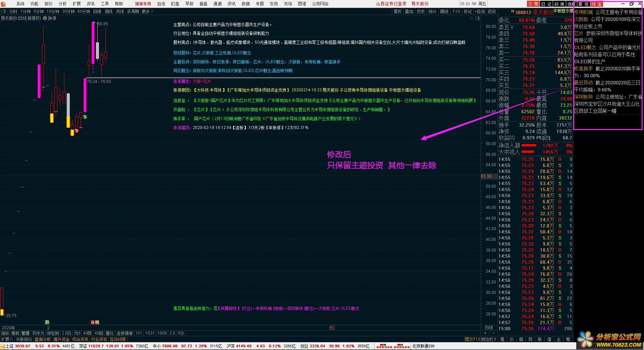Click the 返回 button

pyautogui.click(x=492, y=11)
